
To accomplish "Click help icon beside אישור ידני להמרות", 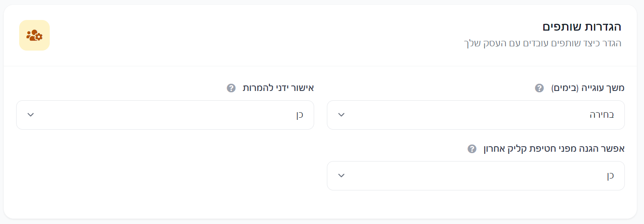I will (x=231, y=88).
